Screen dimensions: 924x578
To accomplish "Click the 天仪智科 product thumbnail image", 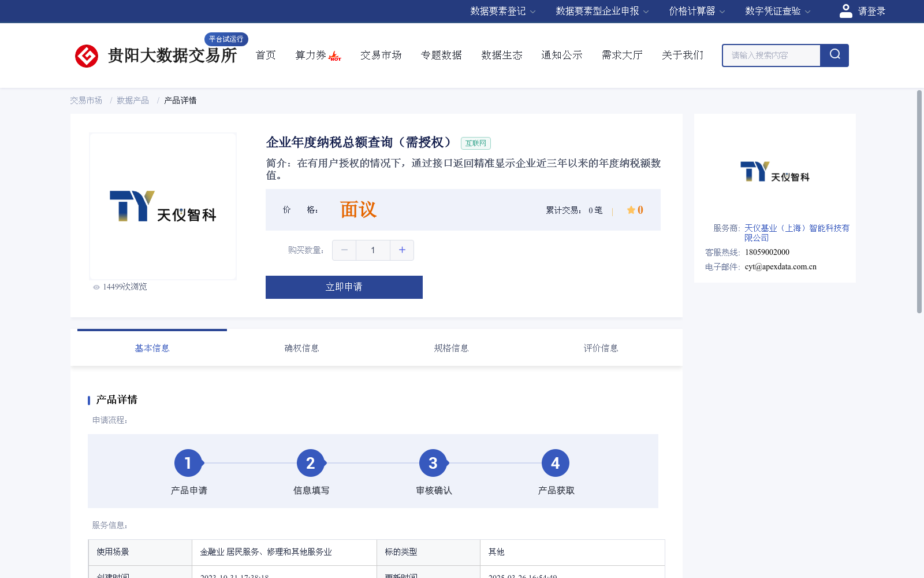I will (163, 206).
